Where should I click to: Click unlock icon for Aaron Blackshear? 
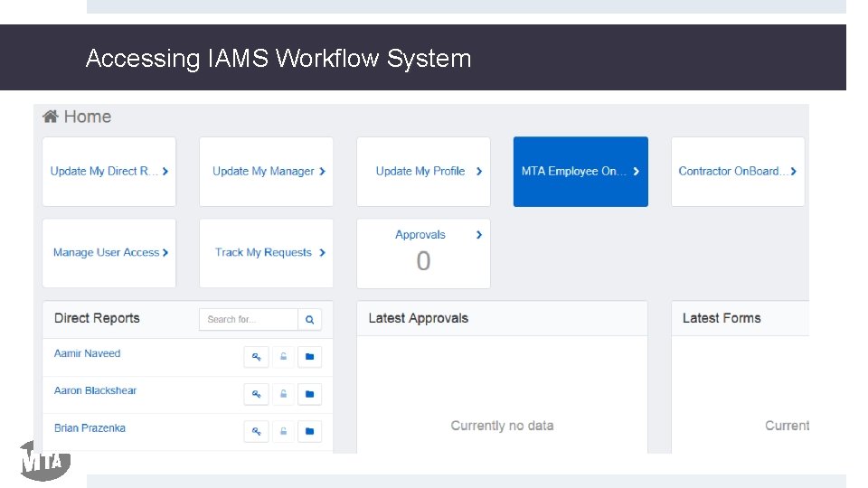point(283,394)
